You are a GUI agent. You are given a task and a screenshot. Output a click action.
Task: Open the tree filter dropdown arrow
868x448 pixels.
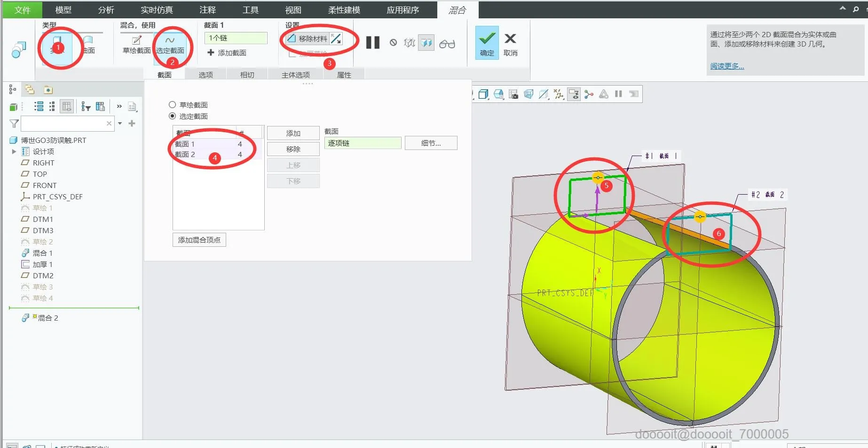pos(120,124)
